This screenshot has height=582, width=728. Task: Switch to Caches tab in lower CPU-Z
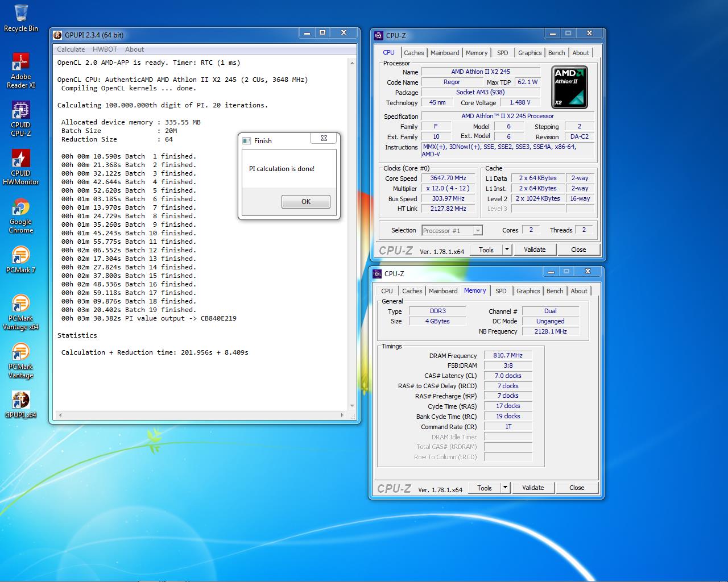(x=412, y=291)
